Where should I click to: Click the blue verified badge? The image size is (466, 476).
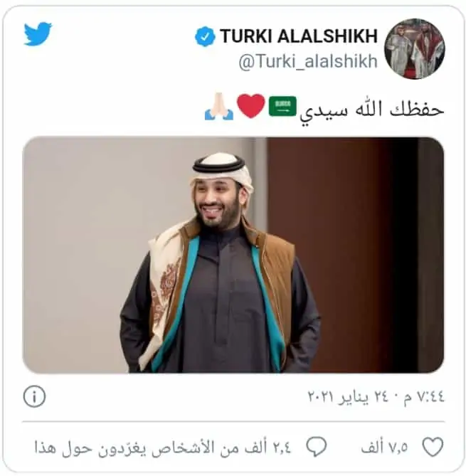[205, 36]
